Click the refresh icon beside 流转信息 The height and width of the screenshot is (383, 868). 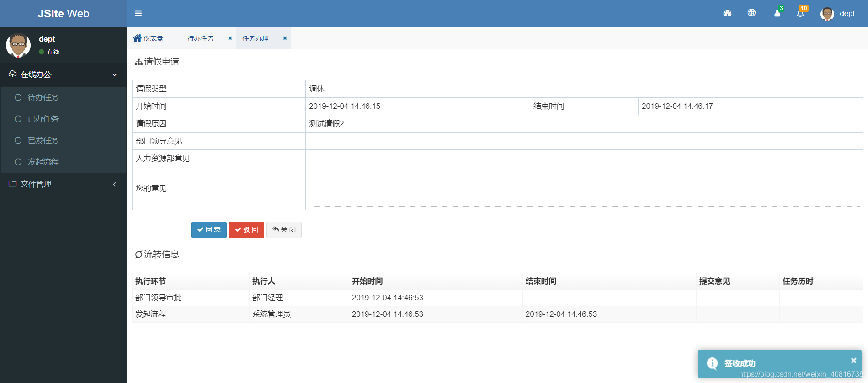138,255
